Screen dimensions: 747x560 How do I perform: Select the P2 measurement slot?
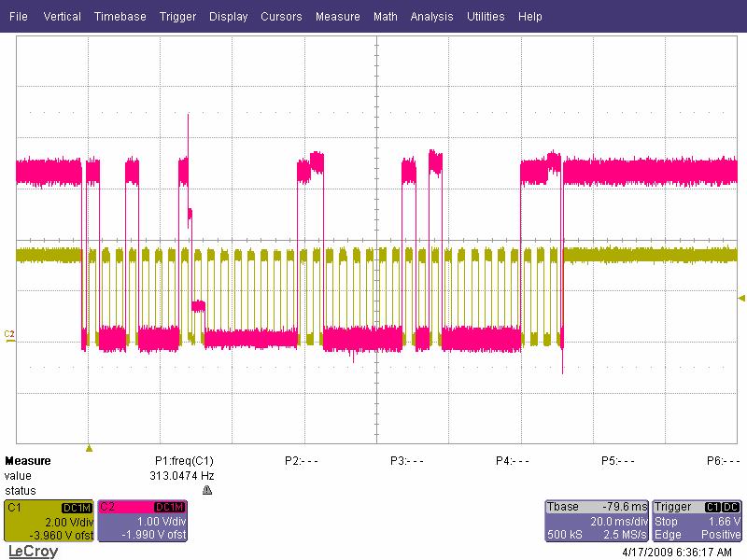[x=301, y=461]
